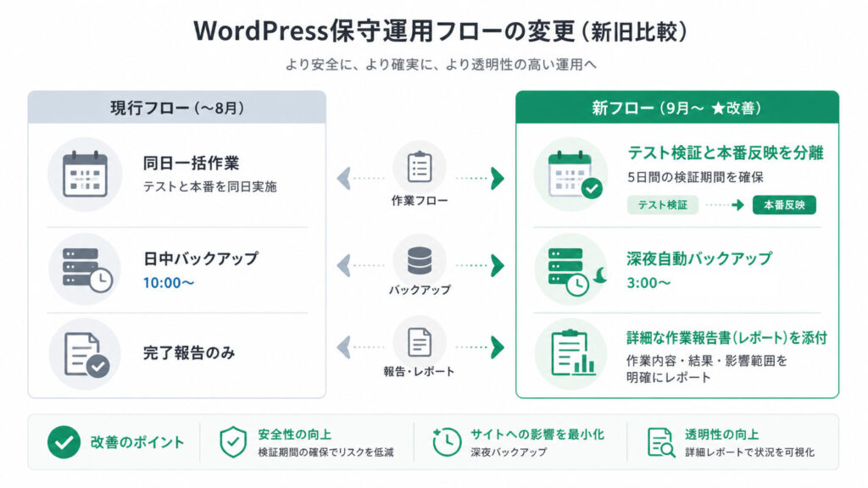The image size is (868, 488).
Task: Click the 改善のポイント label
Action: pyautogui.click(x=137, y=442)
